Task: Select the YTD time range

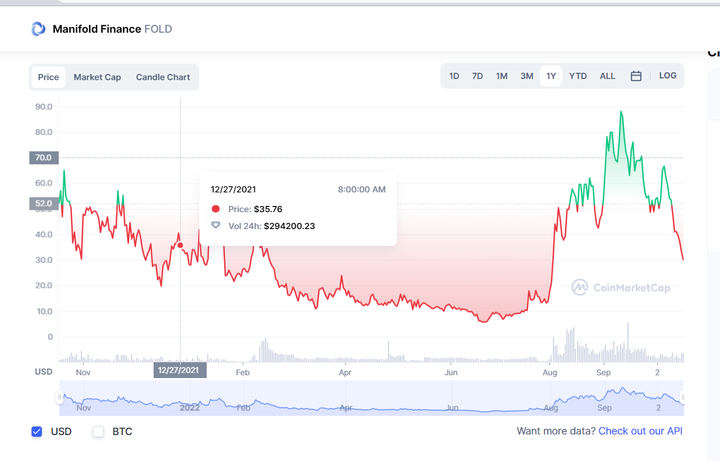Action: (578, 76)
